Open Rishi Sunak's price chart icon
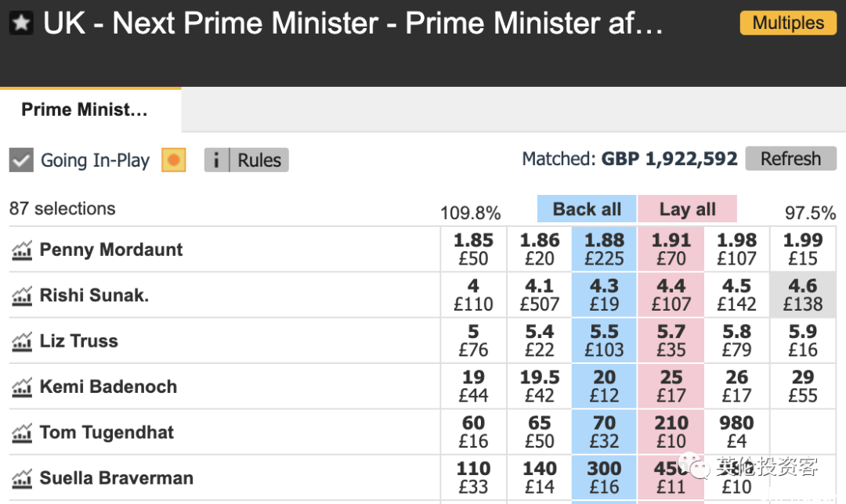The height and width of the screenshot is (504, 846). [x=22, y=295]
